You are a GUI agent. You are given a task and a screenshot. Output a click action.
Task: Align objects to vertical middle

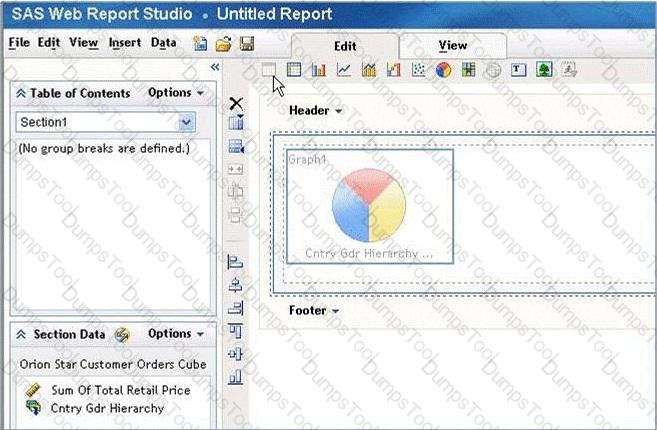pos(235,354)
